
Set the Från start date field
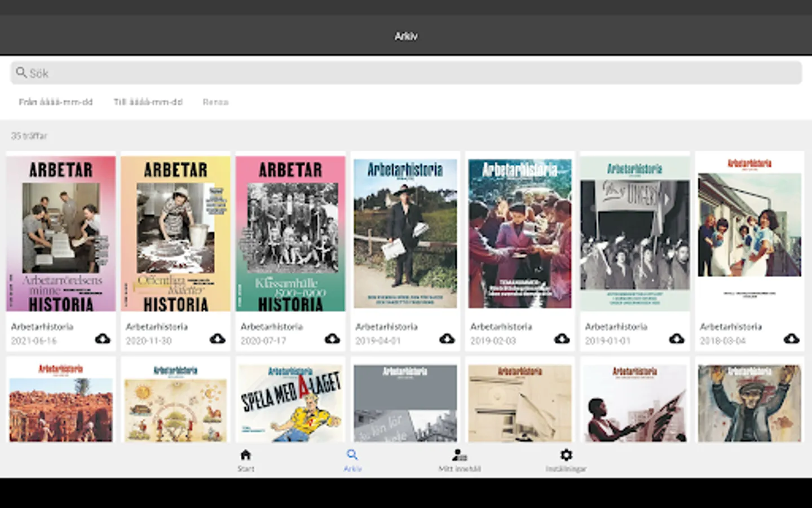pyautogui.click(x=56, y=102)
